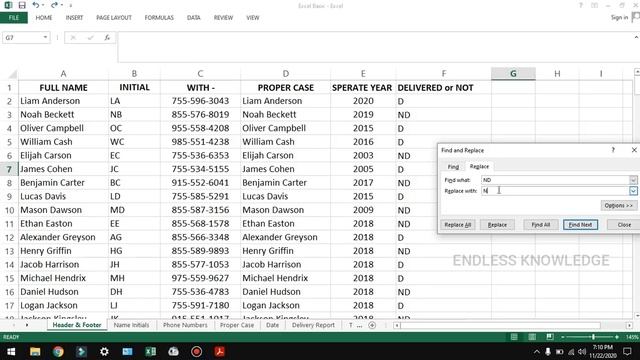Image resolution: width=640 pixels, height=360 pixels.
Task: Click Select All triangle corner of sheet
Action: [12, 74]
